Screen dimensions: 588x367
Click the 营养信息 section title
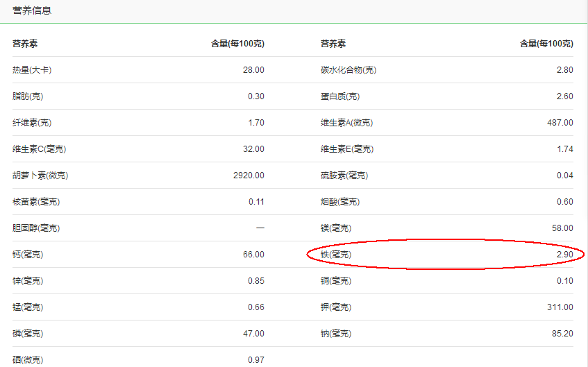pos(32,10)
